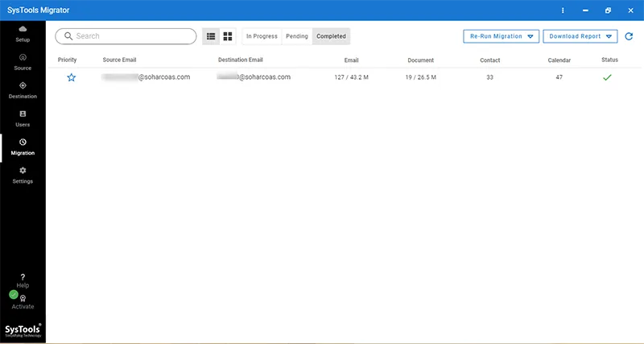
Task: Expand the Download Report dropdown
Action: coord(580,36)
